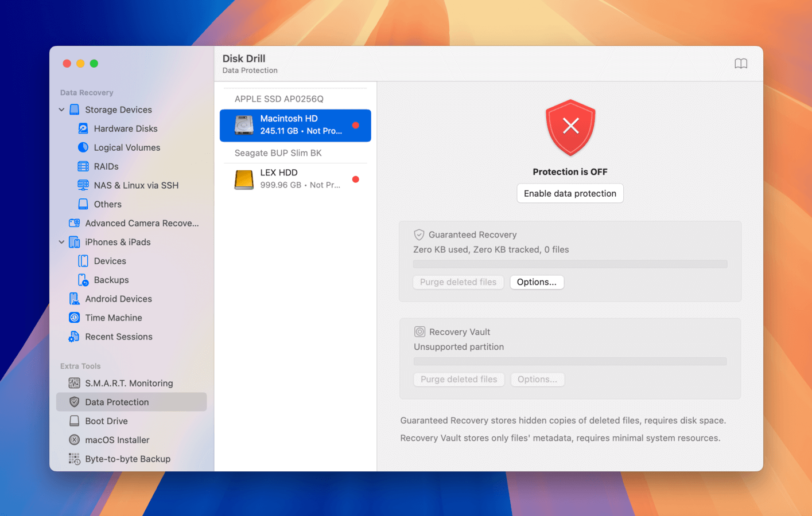Click the Macintosh HD disk icon
The height and width of the screenshot is (516, 812).
click(x=244, y=125)
